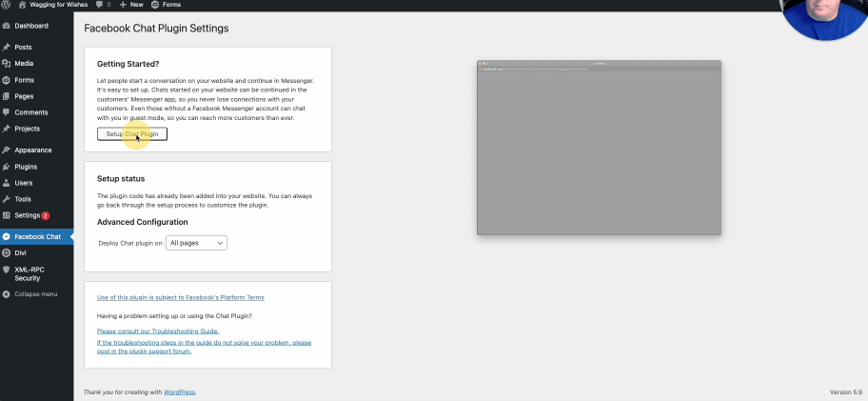Click the red Settings notification badge
Screen dimensions: 868x401
coord(46,215)
